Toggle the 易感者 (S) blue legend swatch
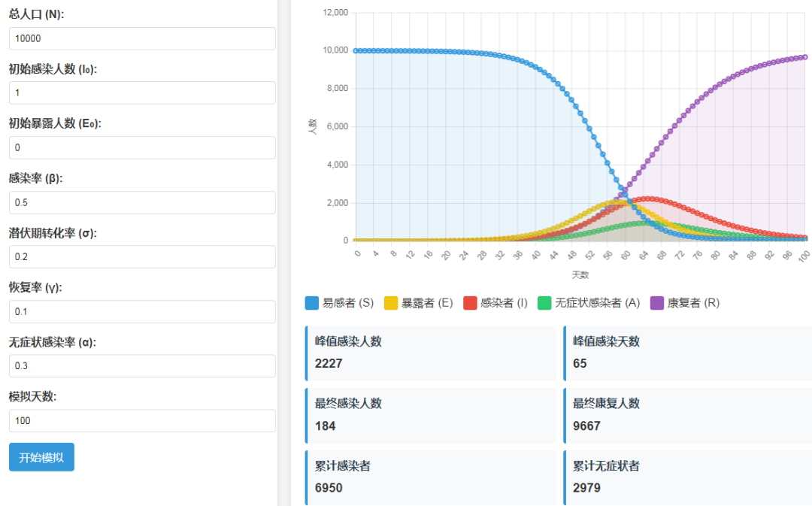The image size is (812, 506). coord(312,303)
